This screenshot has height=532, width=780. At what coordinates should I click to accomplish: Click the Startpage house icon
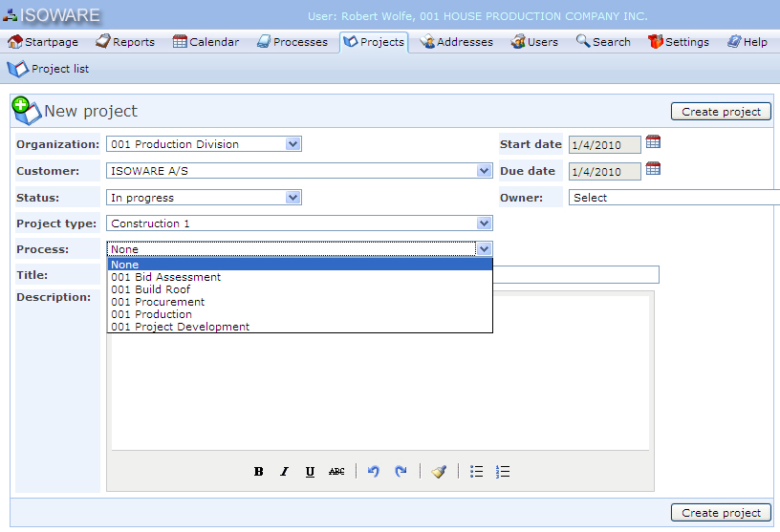pyautogui.click(x=15, y=42)
